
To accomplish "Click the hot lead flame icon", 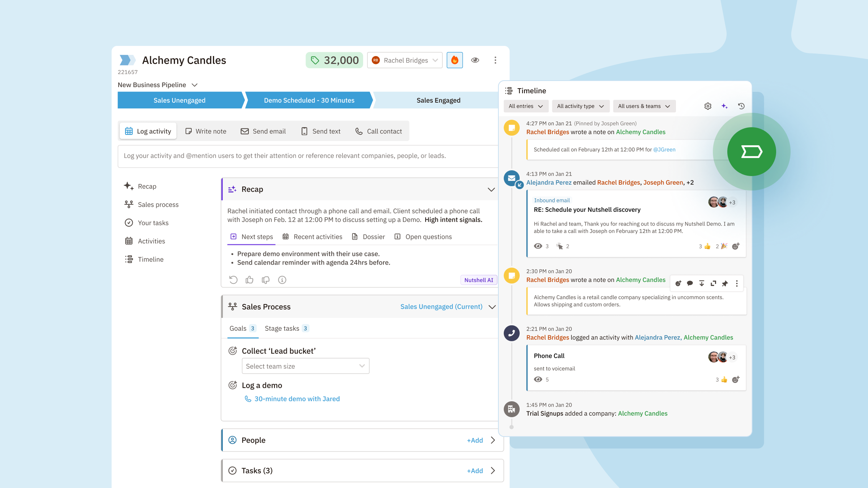I will [x=455, y=60].
